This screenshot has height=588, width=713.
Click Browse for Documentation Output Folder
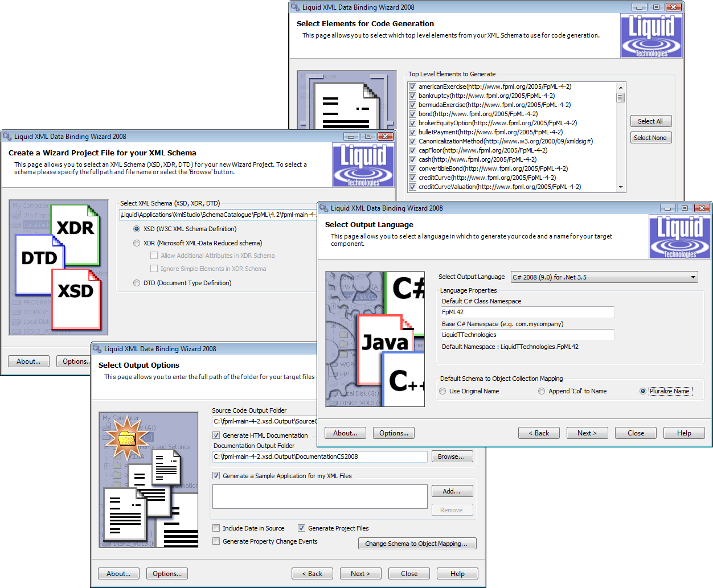[x=452, y=457]
